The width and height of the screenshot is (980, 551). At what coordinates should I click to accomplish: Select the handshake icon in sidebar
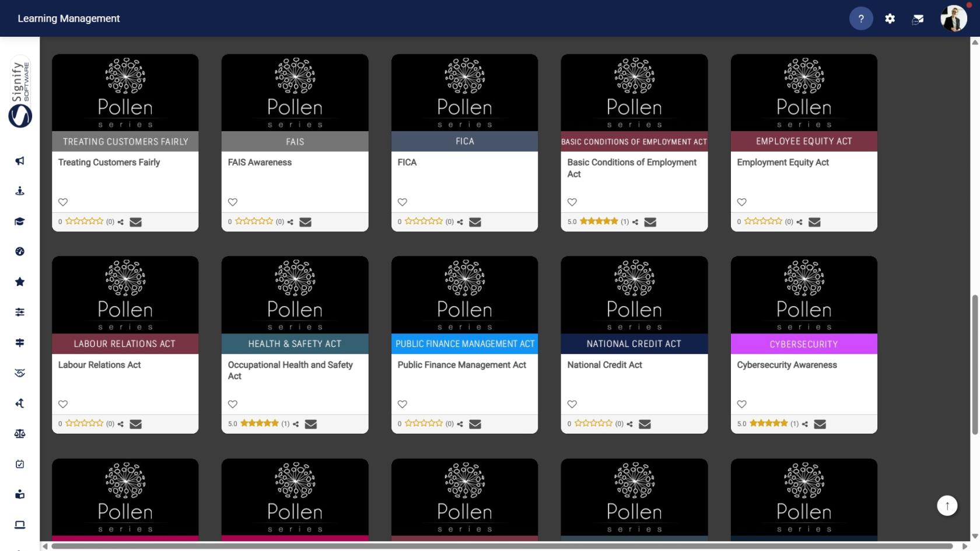[20, 373]
